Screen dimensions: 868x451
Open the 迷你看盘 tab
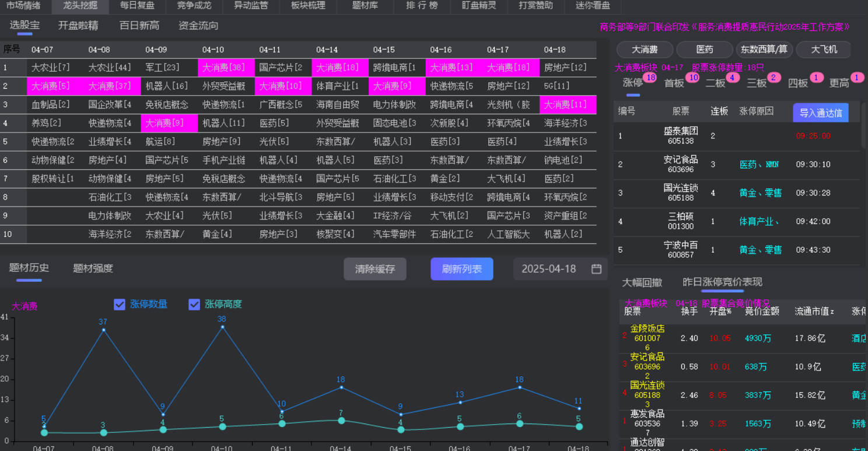(593, 6)
